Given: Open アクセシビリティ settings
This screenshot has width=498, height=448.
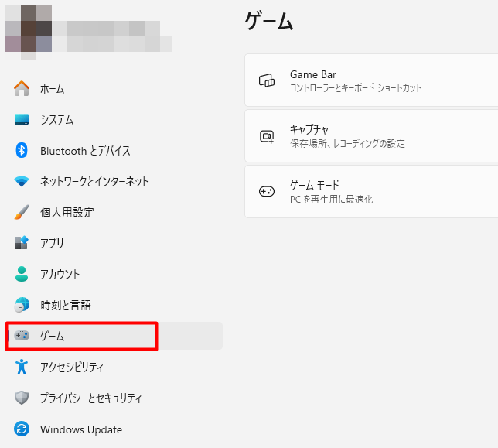Looking at the screenshot, I should [x=114, y=367].
